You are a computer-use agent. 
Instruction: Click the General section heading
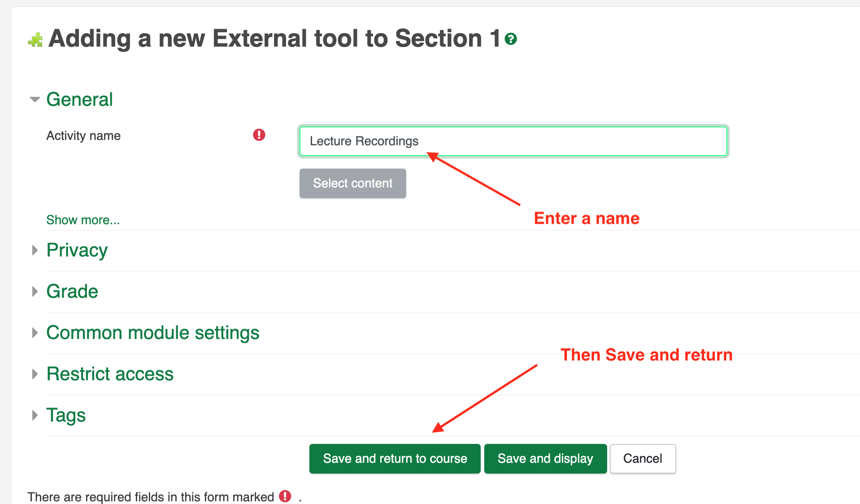(x=79, y=100)
